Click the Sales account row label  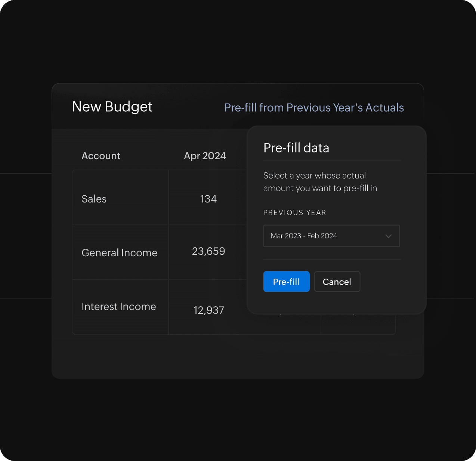point(94,199)
